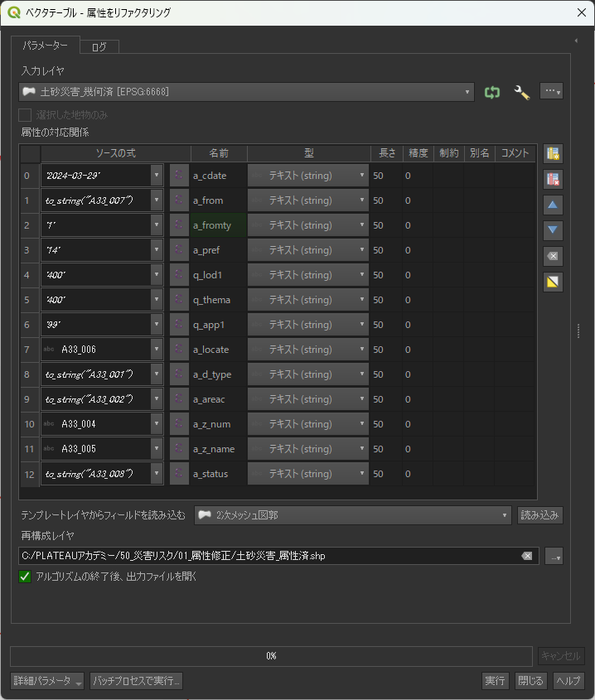
Task: Select row header 5 in the fields table
Action: coord(30,300)
